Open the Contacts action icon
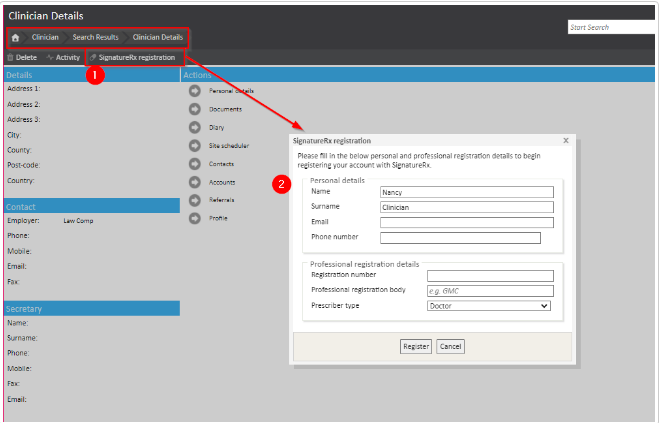Screen dimensions: 659x423 click(195, 164)
